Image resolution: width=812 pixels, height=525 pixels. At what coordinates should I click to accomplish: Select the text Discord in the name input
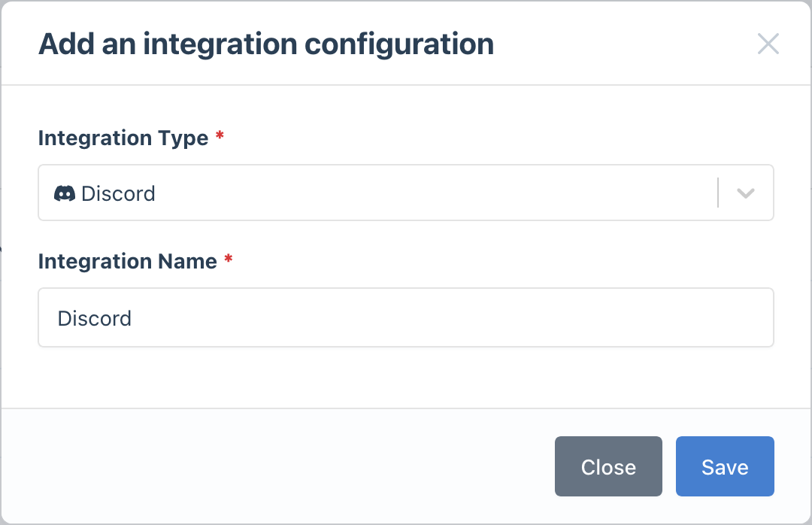(95, 317)
